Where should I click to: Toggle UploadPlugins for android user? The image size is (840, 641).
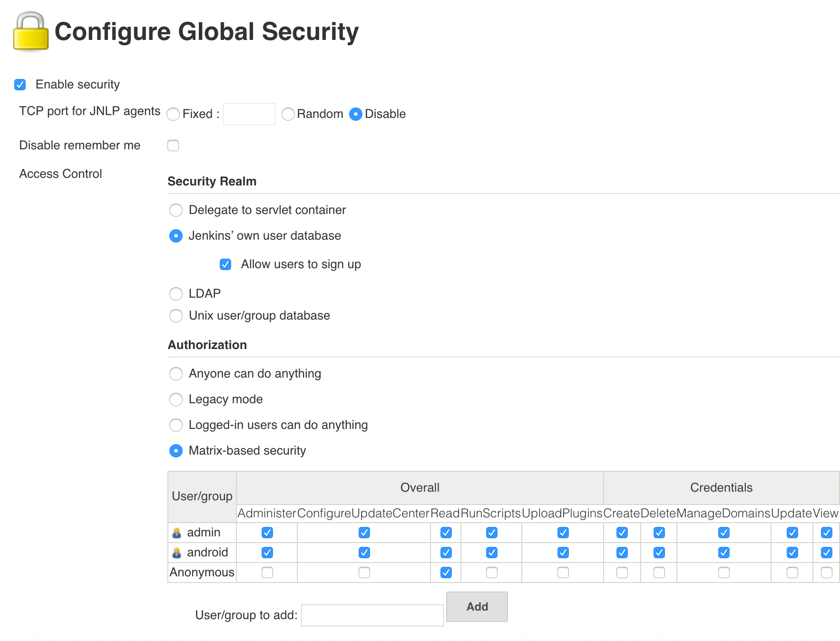pos(563,553)
